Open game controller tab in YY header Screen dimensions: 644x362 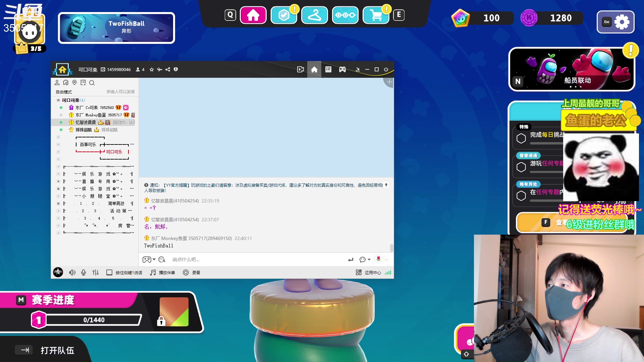click(x=342, y=69)
